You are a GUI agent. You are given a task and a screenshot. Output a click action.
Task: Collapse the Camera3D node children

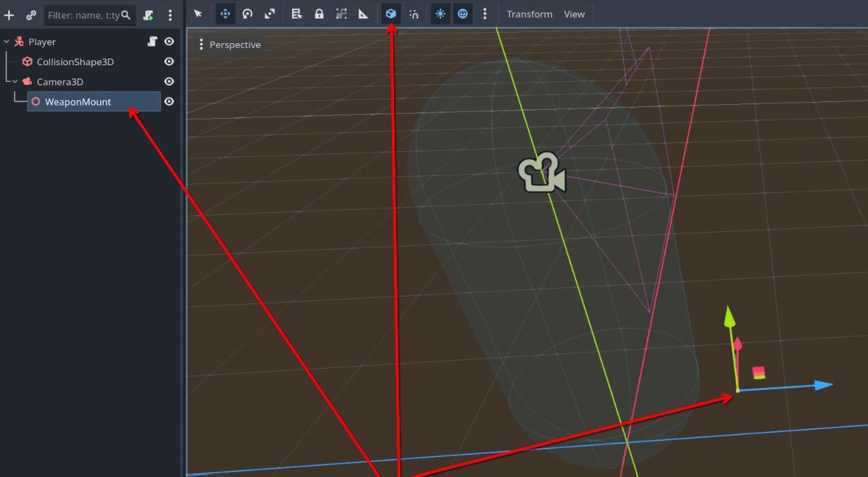(15, 82)
